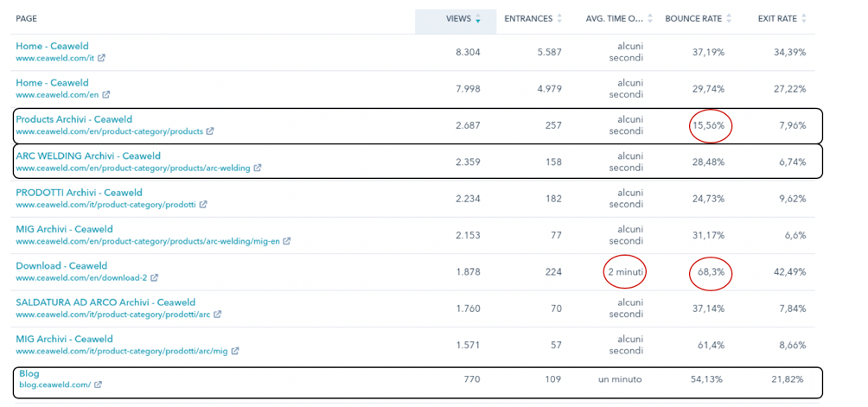Open the Home - Ceaweld /it page link

pos(52,46)
